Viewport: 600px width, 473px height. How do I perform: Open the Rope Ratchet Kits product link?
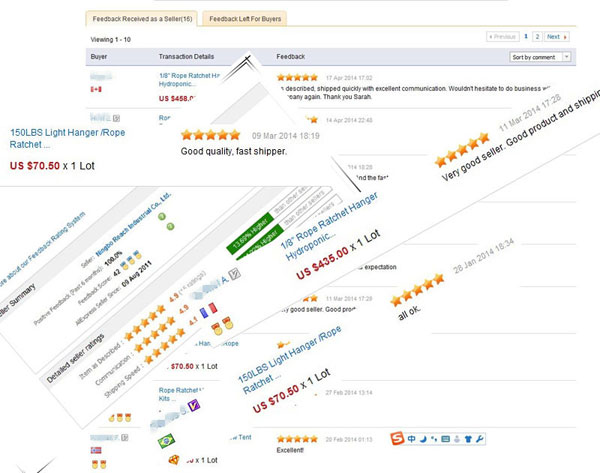click(x=181, y=394)
